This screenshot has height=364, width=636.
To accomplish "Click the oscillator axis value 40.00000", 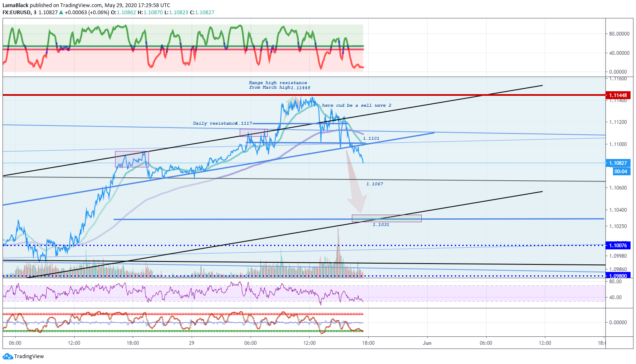I will click(619, 53).
